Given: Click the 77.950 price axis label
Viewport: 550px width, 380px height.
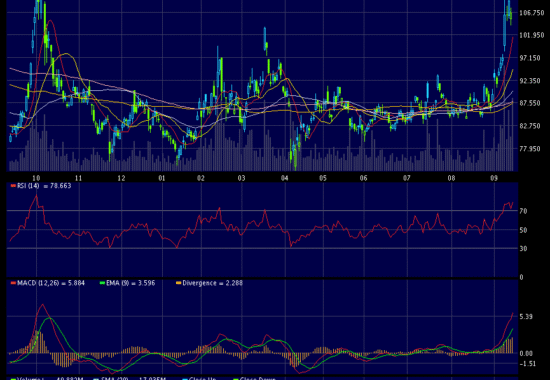Looking at the screenshot, I should click(x=530, y=149).
